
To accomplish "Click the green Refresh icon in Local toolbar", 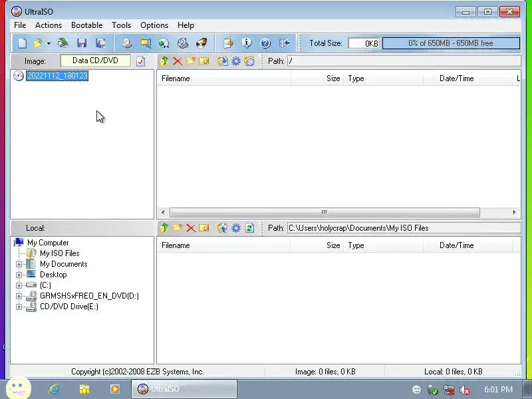I will (x=249, y=228).
